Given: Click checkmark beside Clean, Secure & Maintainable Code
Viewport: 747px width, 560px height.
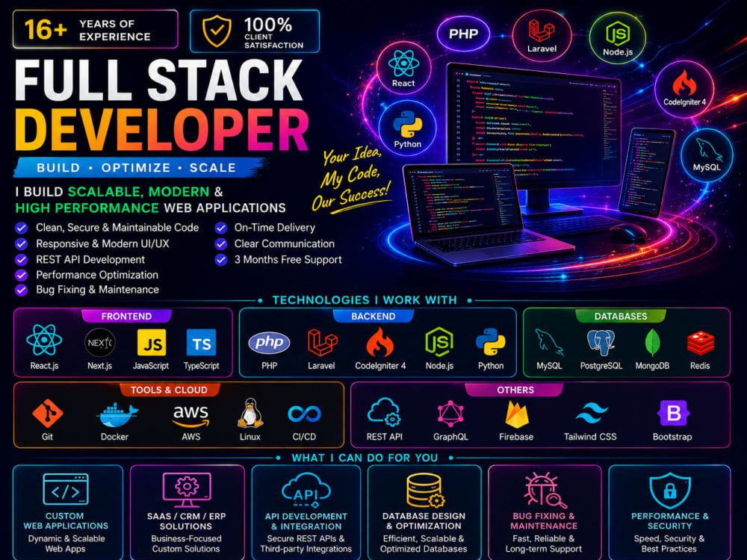Looking at the screenshot, I should tap(21, 228).
